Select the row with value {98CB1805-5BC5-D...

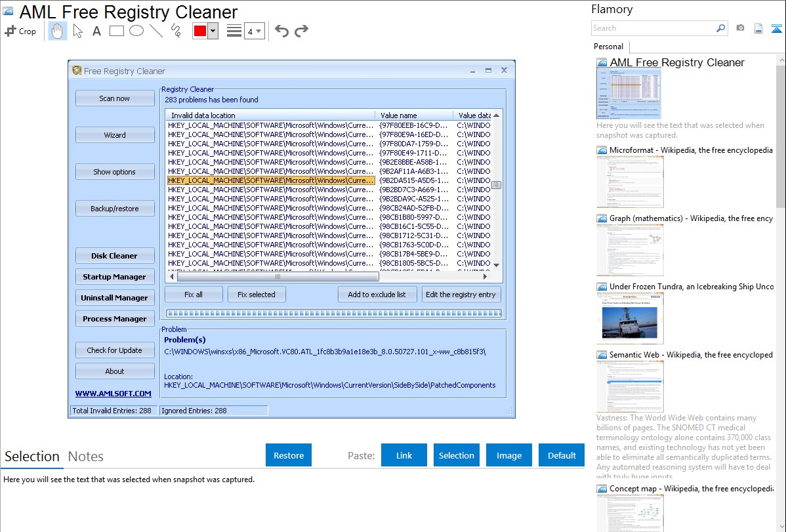[x=329, y=263]
